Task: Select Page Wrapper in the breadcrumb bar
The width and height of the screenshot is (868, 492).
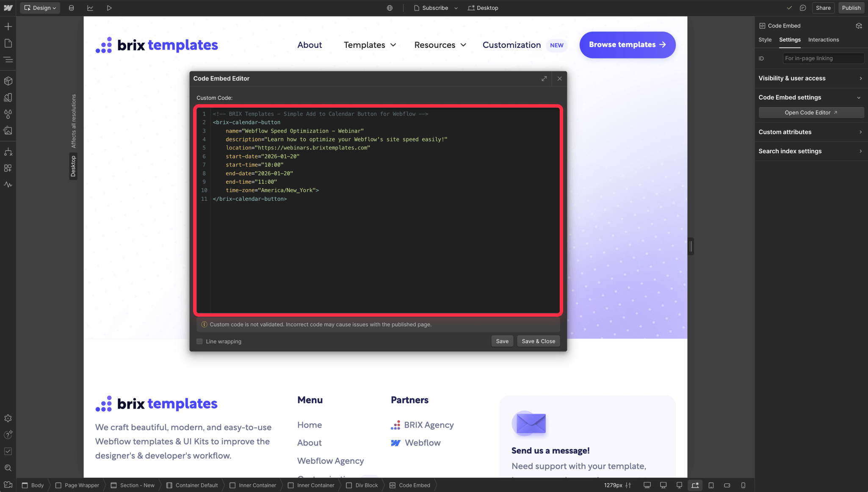Action: 77,485
